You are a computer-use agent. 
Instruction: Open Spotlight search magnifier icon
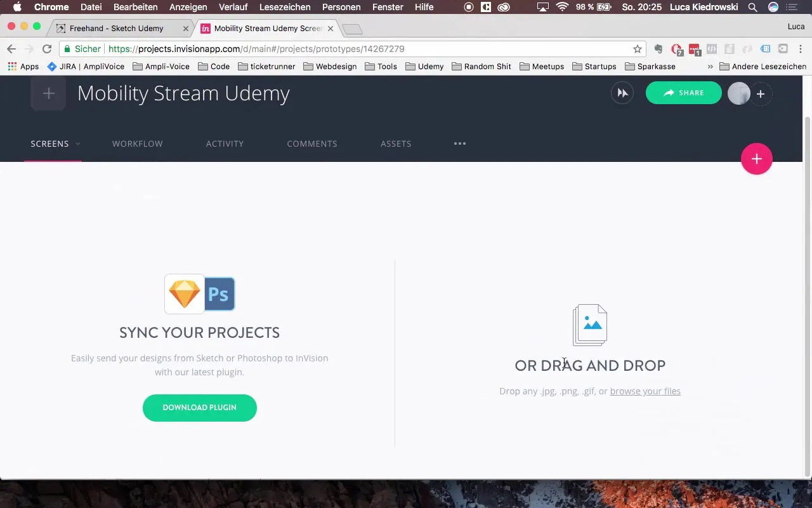(x=752, y=7)
